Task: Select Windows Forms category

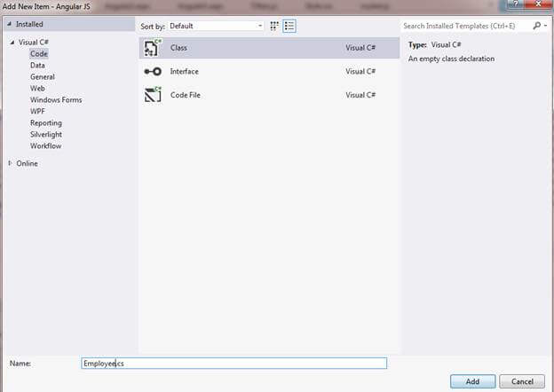Action: point(56,100)
